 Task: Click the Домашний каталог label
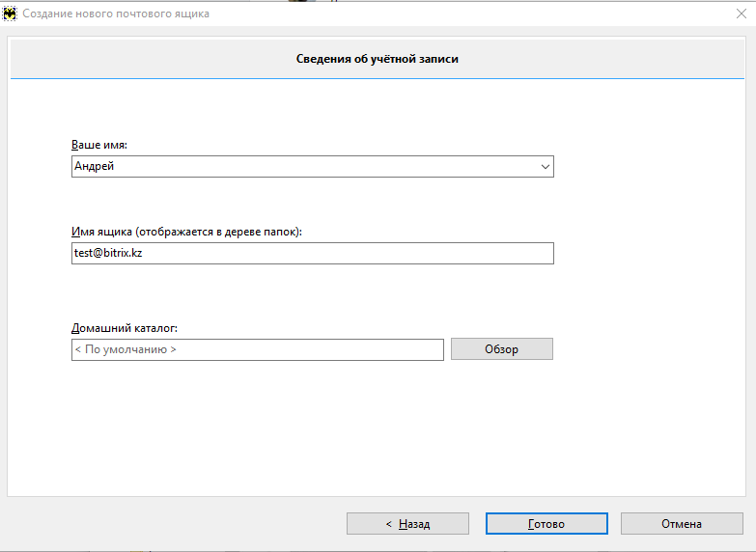click(x=125, y=328)
